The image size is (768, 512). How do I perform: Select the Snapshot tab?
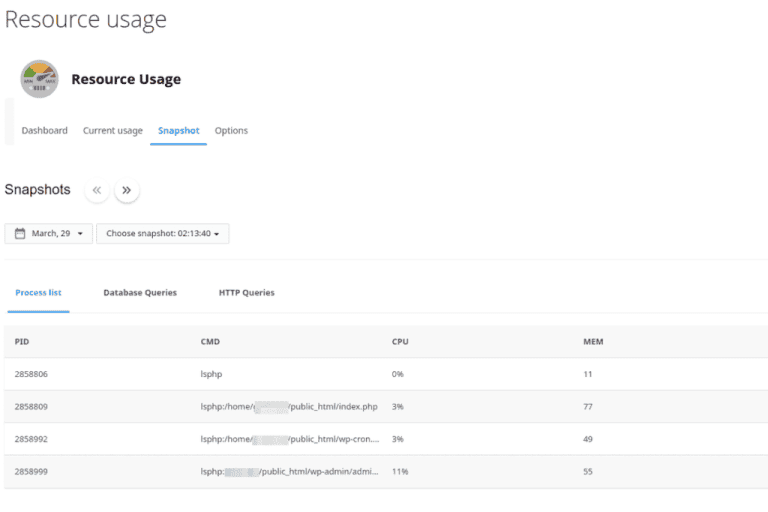click(x=178, y=131)
